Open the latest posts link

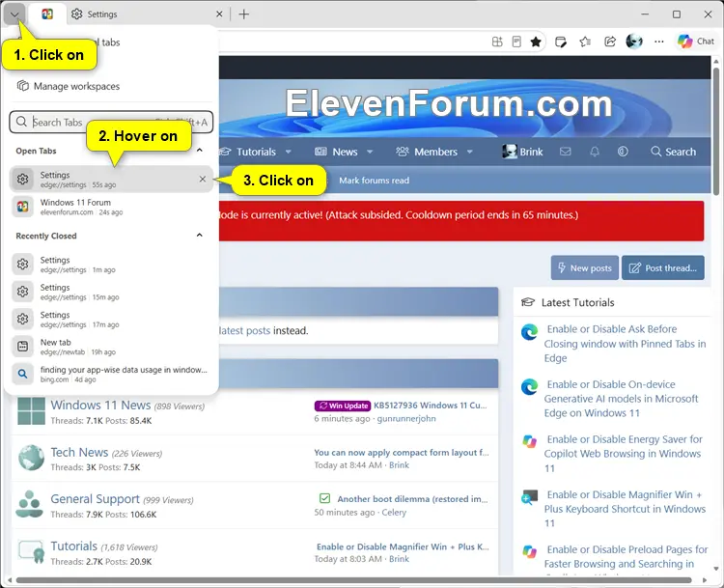pos(245,331)
